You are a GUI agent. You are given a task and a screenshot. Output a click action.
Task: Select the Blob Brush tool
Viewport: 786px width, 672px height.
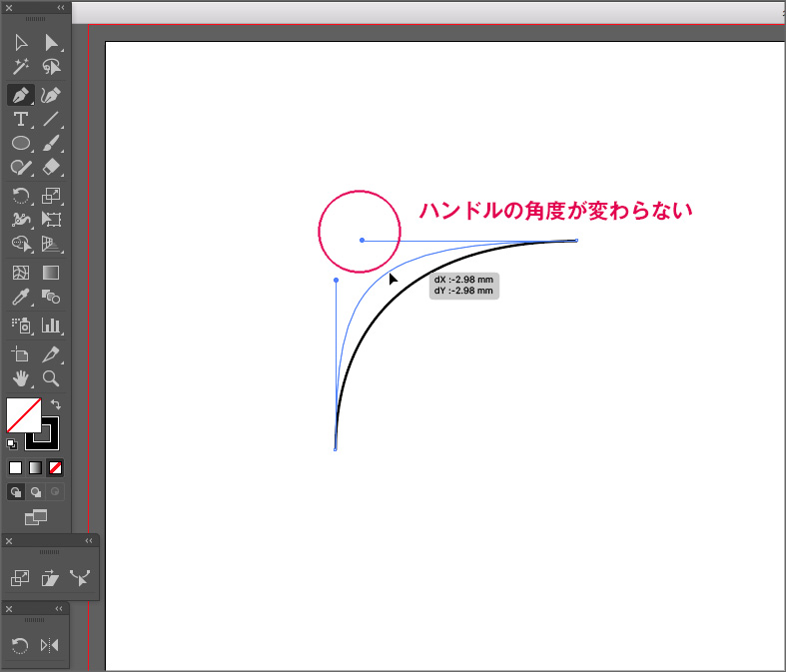tap(21, 167)
